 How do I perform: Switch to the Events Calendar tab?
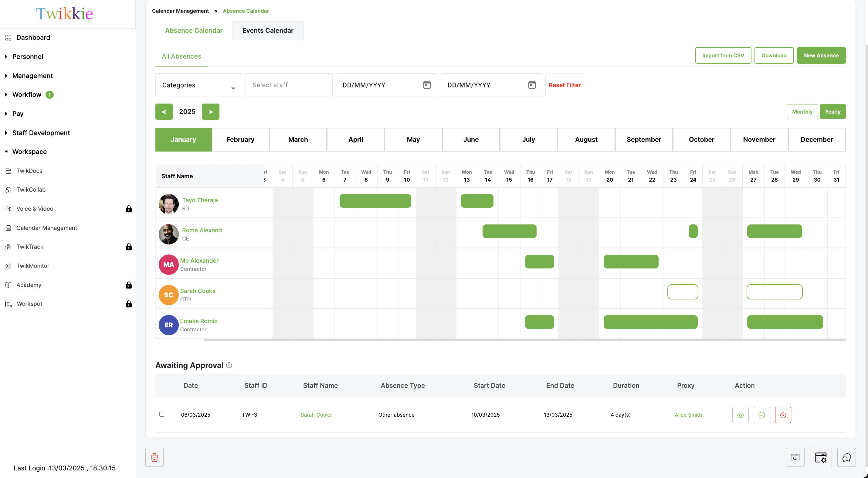coord(268,30)
